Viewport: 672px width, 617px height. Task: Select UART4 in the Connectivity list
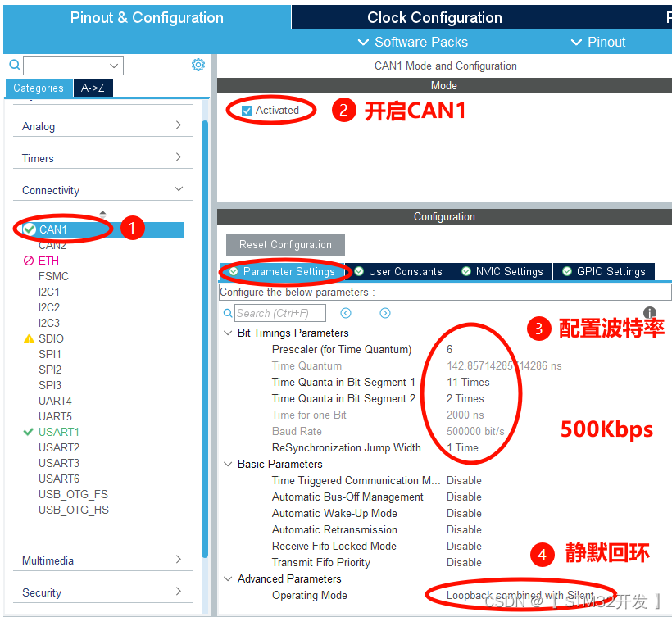[x=55, y=401]
